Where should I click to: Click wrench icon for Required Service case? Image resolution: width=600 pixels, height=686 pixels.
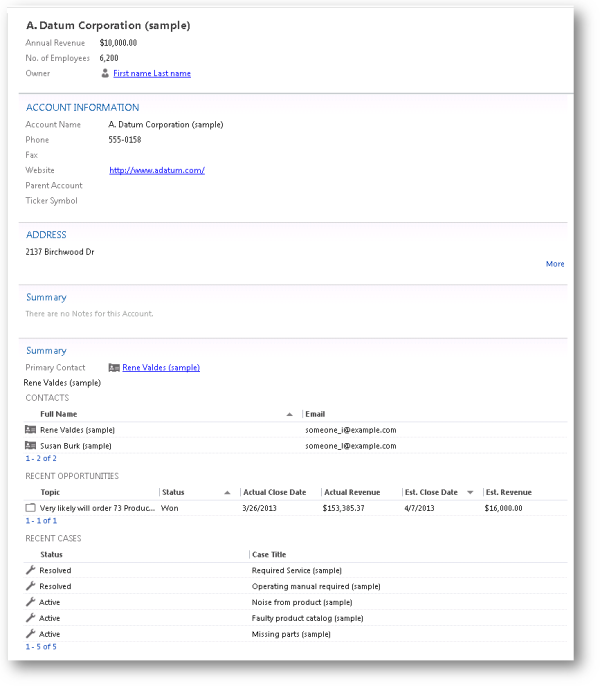pyautogui.click(x=30, y=570)
